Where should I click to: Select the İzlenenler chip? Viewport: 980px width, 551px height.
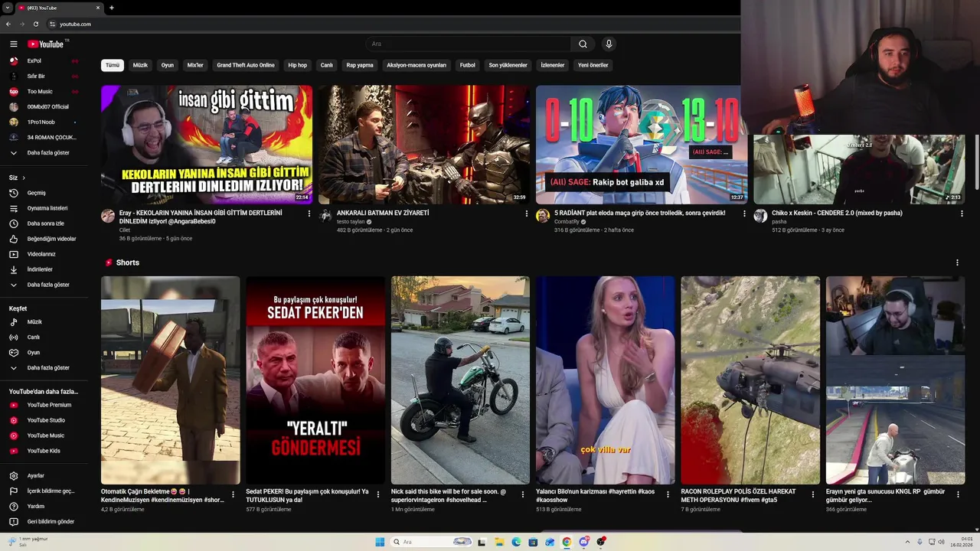553,65
